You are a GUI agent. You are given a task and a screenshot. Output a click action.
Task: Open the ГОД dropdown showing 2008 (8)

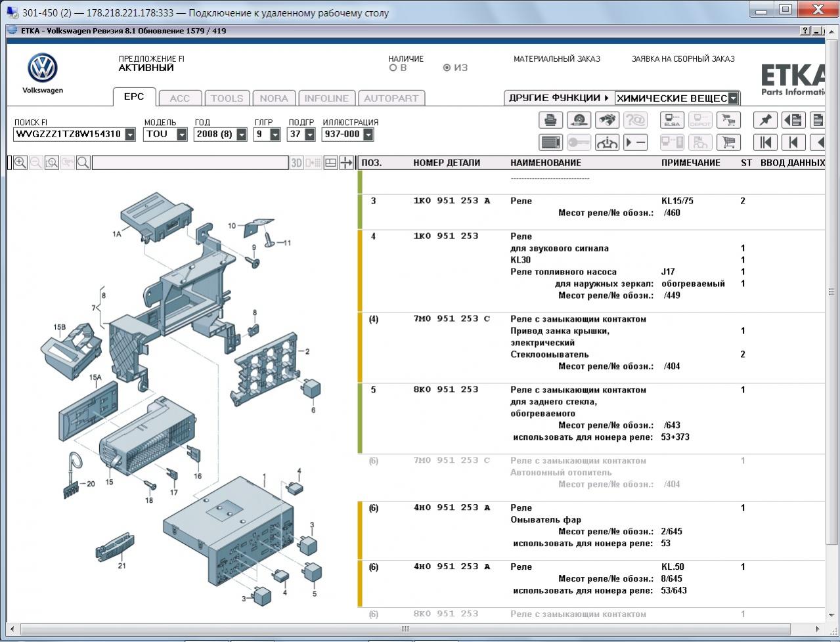click(242, 135)
